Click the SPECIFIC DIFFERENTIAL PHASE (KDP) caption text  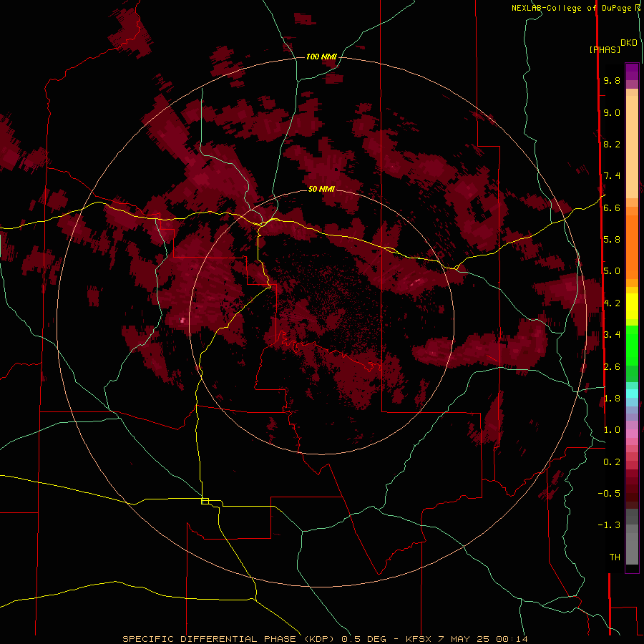[x=228, y=639]
